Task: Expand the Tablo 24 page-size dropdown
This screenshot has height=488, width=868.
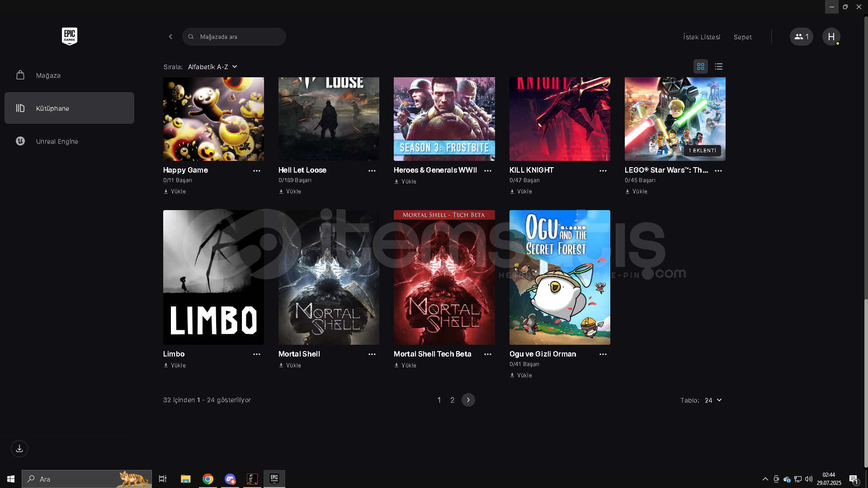Action: 713,400
